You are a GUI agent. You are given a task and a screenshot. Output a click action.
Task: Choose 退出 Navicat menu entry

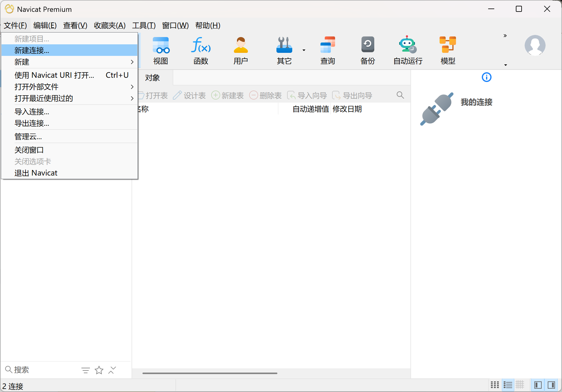70,173
